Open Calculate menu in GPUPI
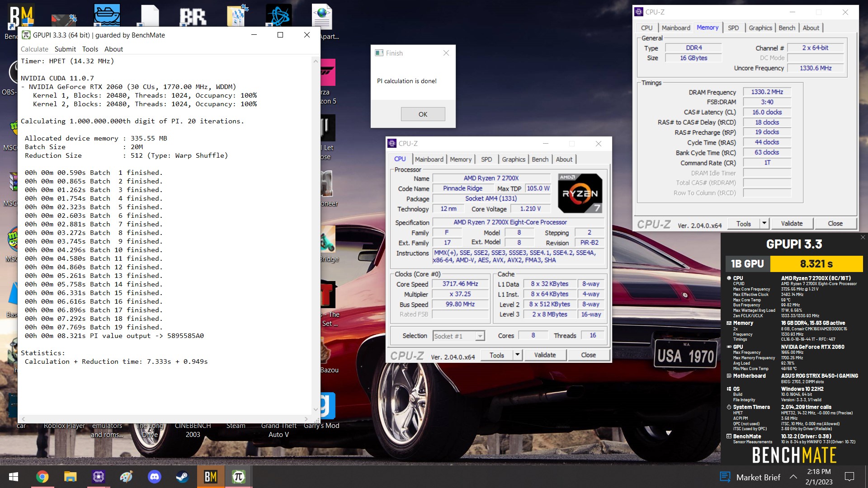 (34, 49)
